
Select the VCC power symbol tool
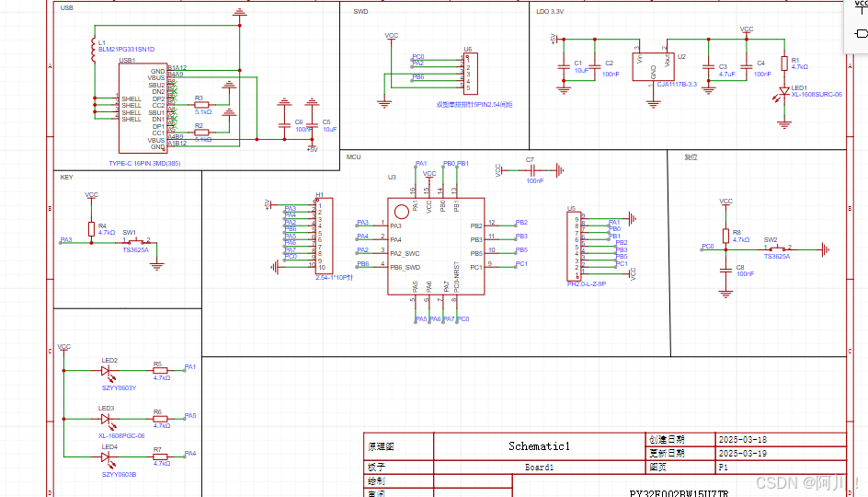point(862,6)
